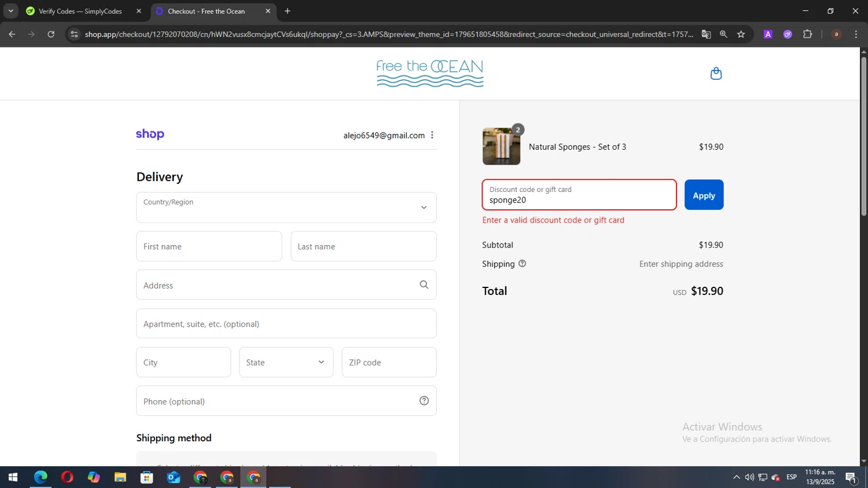Open Windows Start menu
The height and width of the screenshot is (488, 868).
coord(13,478)
